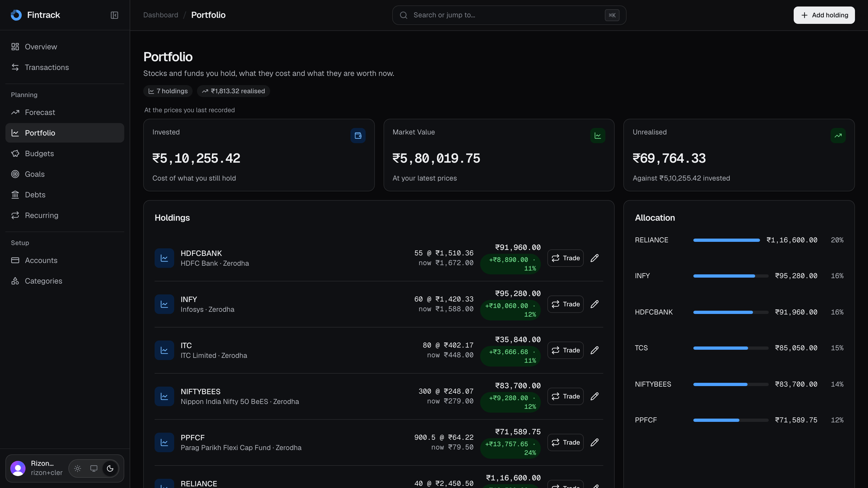Click the Holdings section heading
The width and height of the screenshot is (868, 488).
pos(172,218)
